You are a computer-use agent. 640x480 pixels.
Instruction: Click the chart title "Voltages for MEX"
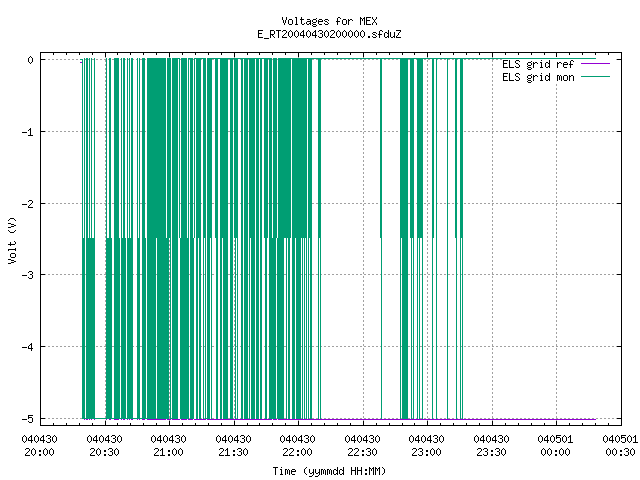329,21
